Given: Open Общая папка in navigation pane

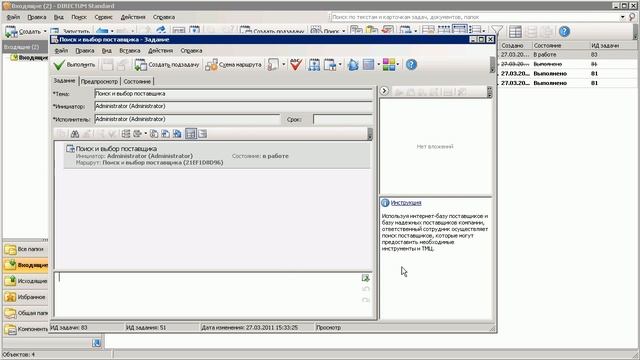Looking at the screenshot, I should coord(26,313).
